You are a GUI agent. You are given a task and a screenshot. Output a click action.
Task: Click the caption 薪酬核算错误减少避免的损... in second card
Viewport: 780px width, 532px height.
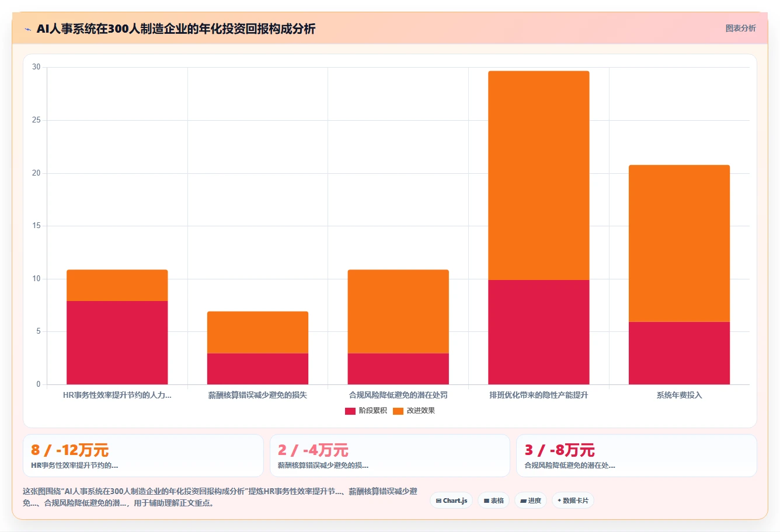point(323,466)
